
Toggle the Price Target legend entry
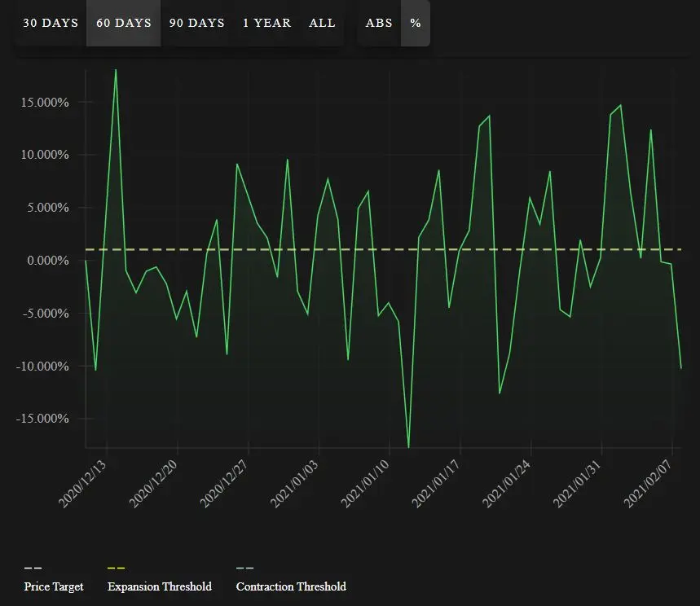tap(54, 586)
